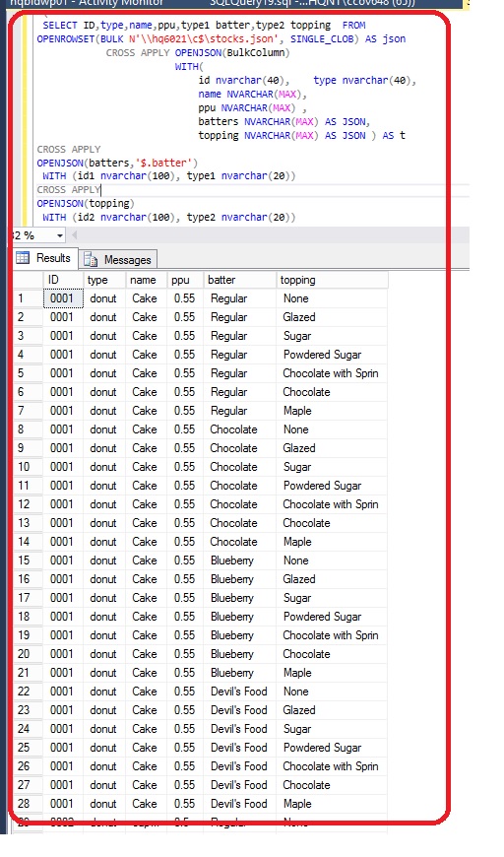Viewport: 504px width, 857px height.
Task: Click the '$.batter' string literal
Action: [x=163, y=163]
